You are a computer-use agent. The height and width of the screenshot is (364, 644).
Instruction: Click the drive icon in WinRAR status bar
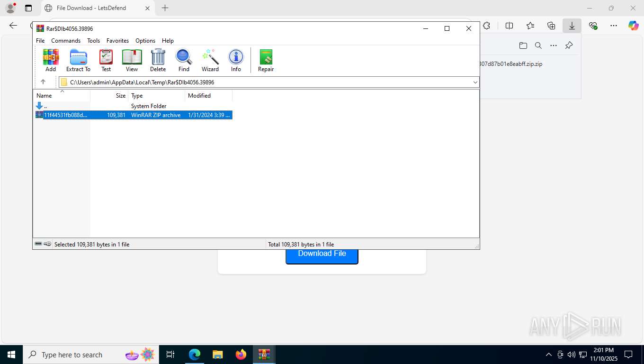38,244
